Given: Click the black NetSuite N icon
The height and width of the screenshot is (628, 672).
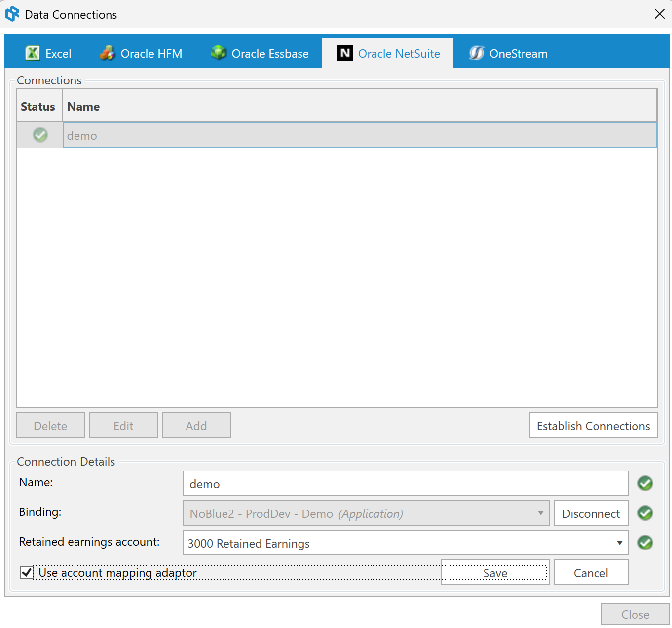Looking at the screenshot, I should click(x=345, y=53).
